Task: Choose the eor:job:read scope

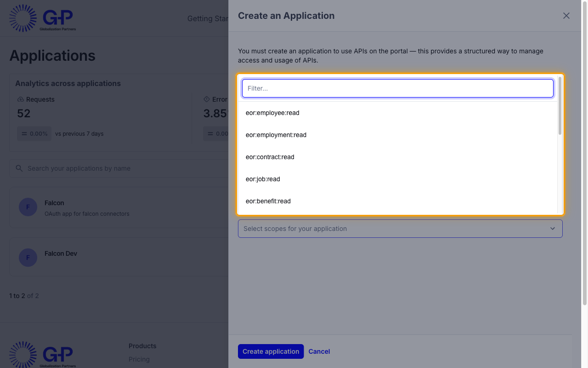Action: 398,179
